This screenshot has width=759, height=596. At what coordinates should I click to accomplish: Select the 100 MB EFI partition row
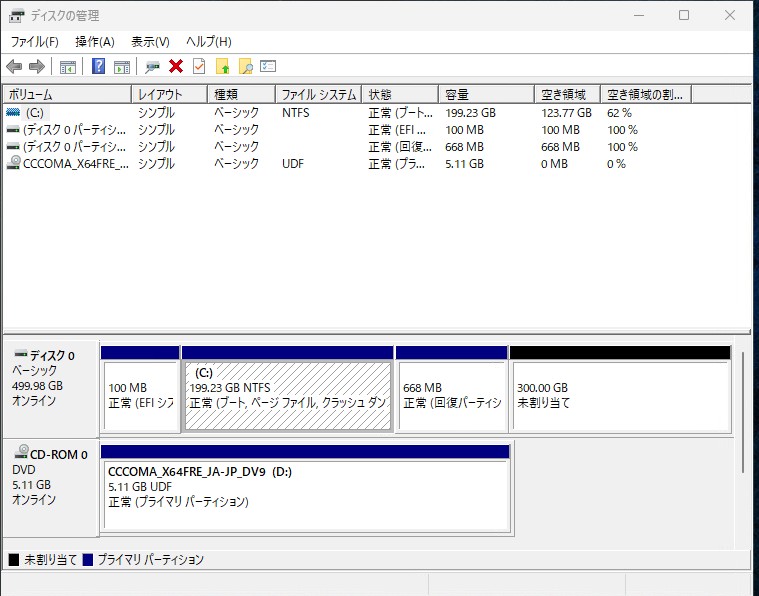click(348, 130)
